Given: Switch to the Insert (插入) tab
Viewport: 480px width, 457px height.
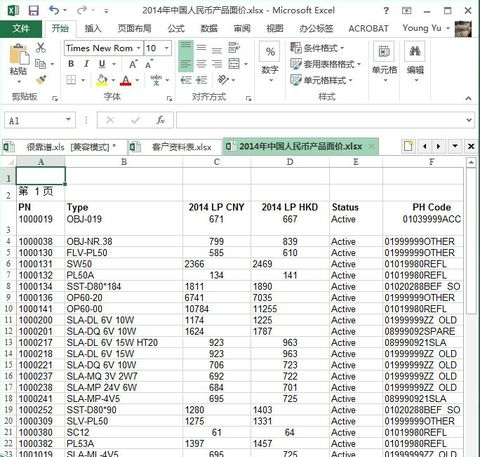Looking at the screenshot, I should (93, 29).
